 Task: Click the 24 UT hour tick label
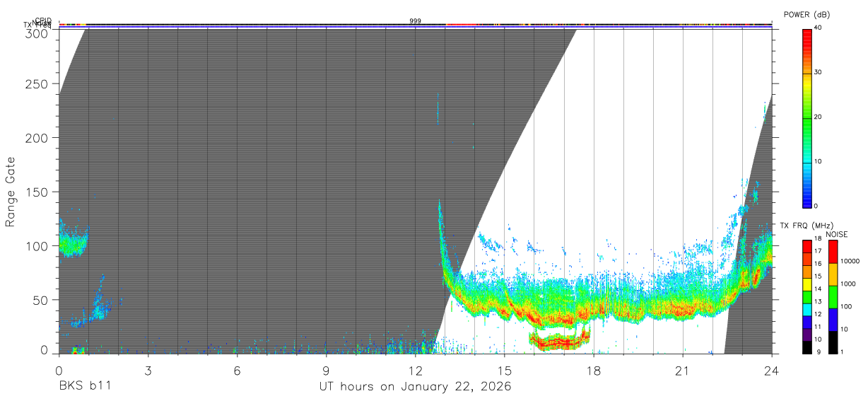tap(772, 370)
